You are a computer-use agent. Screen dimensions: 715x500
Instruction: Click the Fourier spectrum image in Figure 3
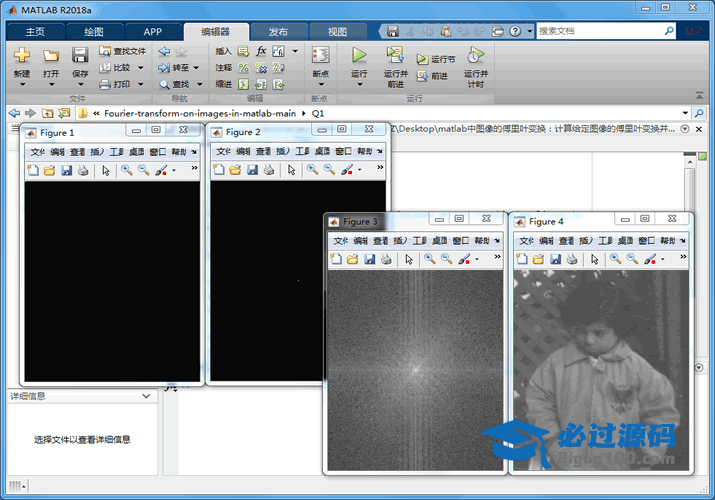point(415,370)
